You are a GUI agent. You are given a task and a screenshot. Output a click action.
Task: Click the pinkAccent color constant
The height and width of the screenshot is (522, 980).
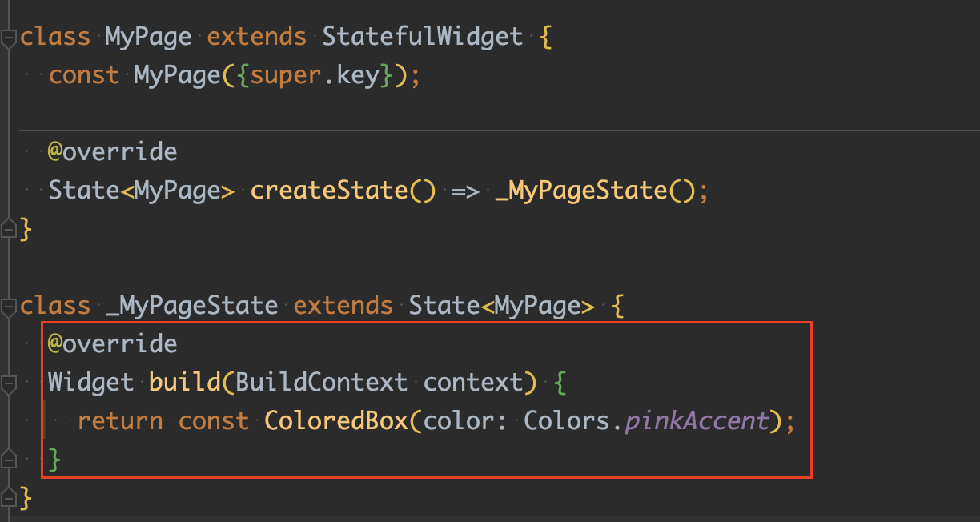coord(697,420)
